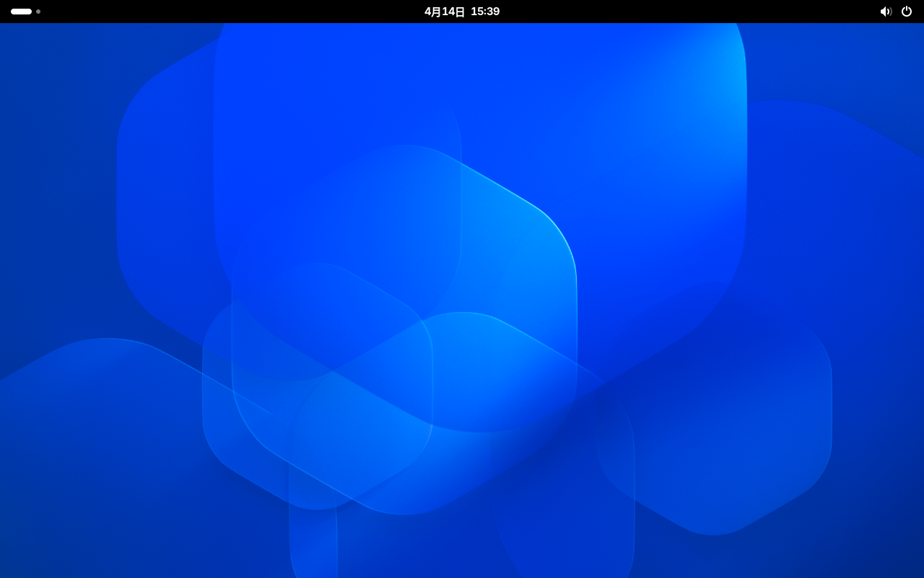This screenshot has width=924, height=578.
Task: Click the power icon in top bar
Action: (907, 12)
